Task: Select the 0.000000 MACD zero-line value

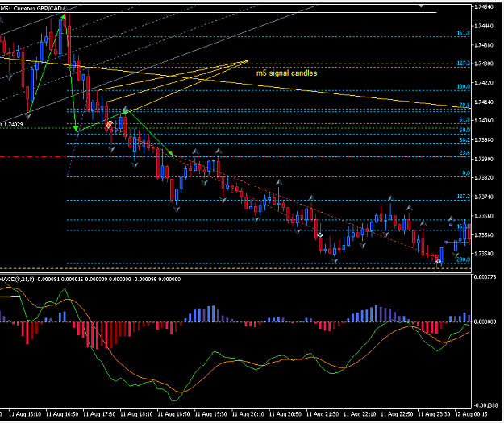Action: click(485, 321)
